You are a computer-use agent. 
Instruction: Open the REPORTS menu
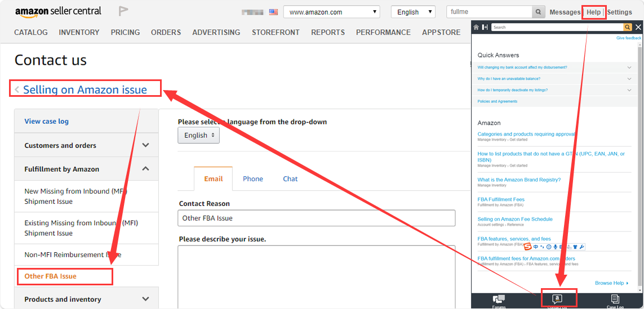pos(328,33)
